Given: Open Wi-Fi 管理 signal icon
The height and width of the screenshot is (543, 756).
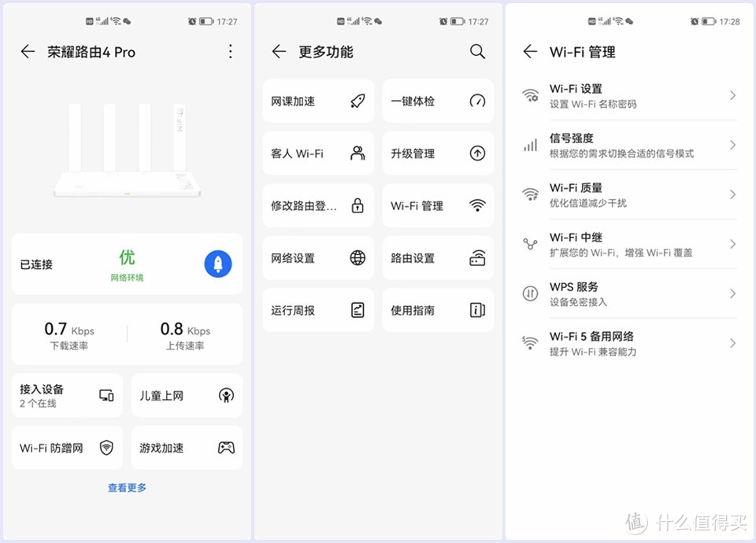Looking at the screenshot, I should [x=477, y=205].
